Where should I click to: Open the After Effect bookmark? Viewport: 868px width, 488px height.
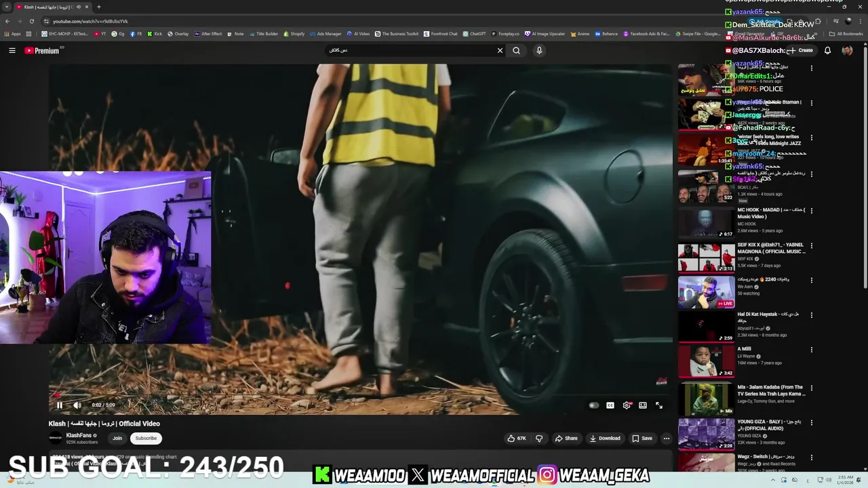[x=208, y=34]
